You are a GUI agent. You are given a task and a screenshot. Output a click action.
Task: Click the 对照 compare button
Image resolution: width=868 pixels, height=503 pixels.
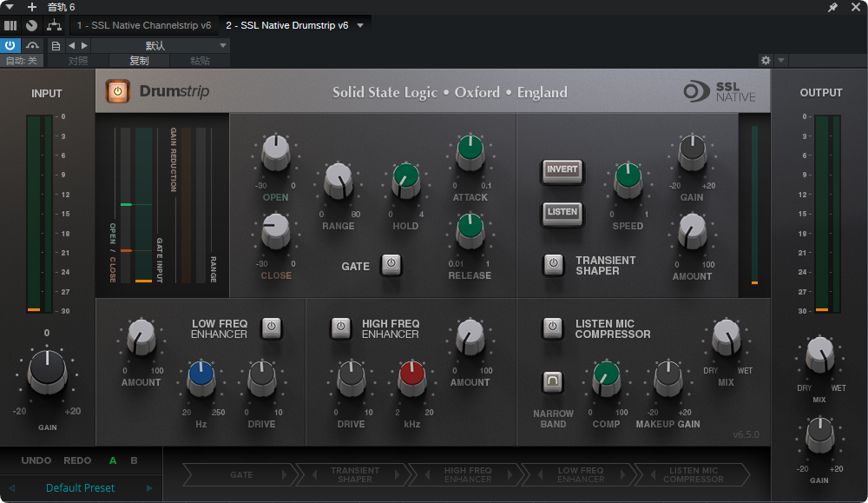click(x=78, y=61)
